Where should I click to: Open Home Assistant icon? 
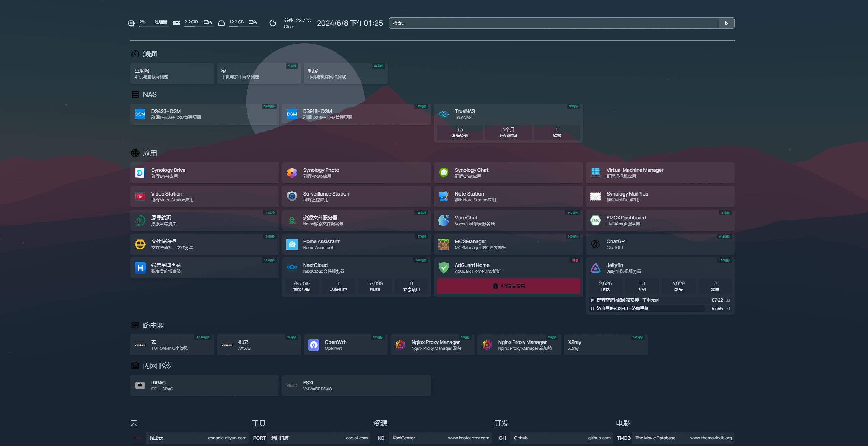pos(292,244)
